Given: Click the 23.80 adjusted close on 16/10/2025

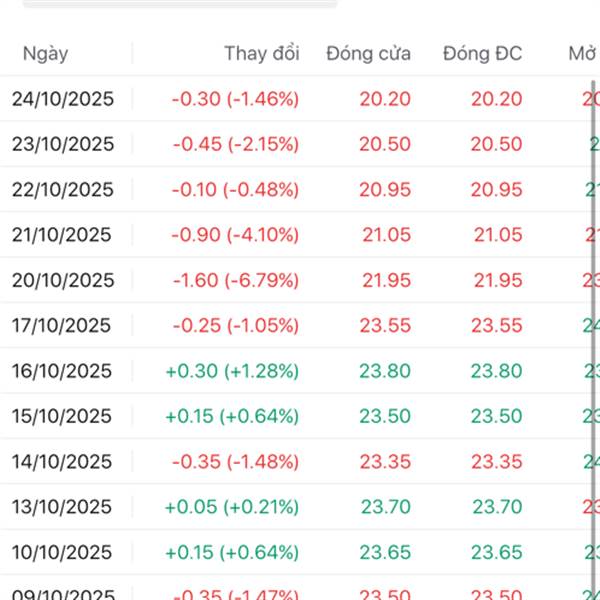Looking at the screenshot, I should pyautogui.click(x=496, y=371).
